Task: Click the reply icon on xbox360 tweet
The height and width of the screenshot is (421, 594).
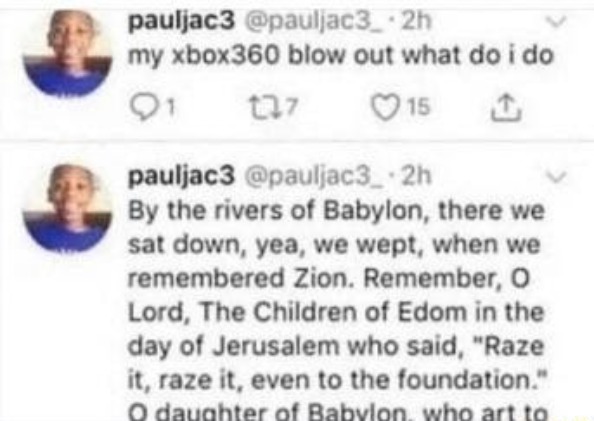Action: click(x=146, y=108)
